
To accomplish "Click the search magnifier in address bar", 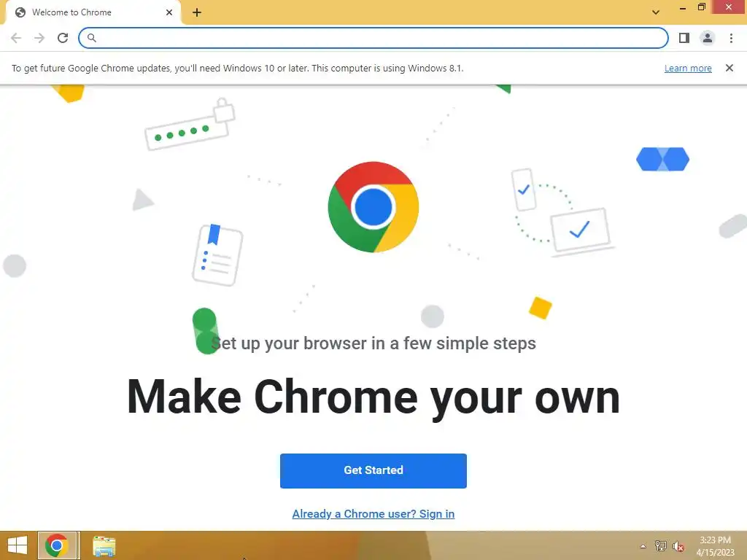I will 92,38.
